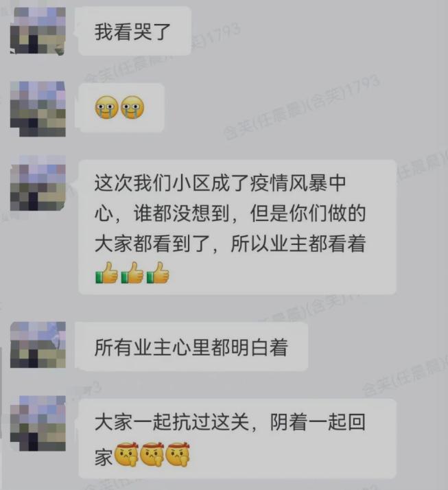This screenshot has width=448, height=490.
Task: Tap the avatar next to crying emojis
Action: pyautogui.click(x=38, y=109)
